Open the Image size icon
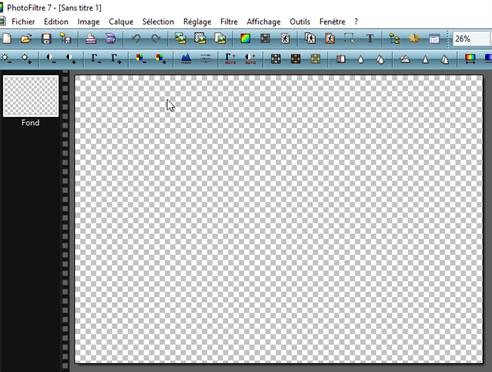Viewport: 492px width, 372px height. [180, 39]
